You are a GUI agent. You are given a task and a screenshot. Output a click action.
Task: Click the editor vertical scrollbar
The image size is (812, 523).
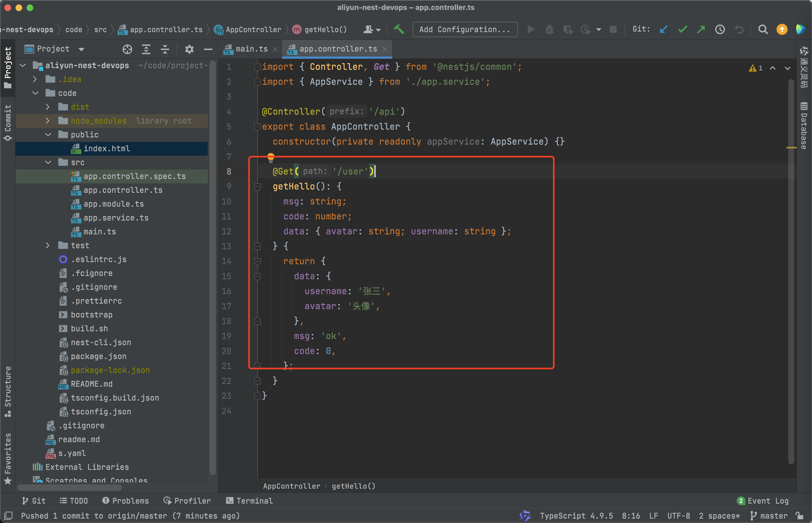(791, 272)
